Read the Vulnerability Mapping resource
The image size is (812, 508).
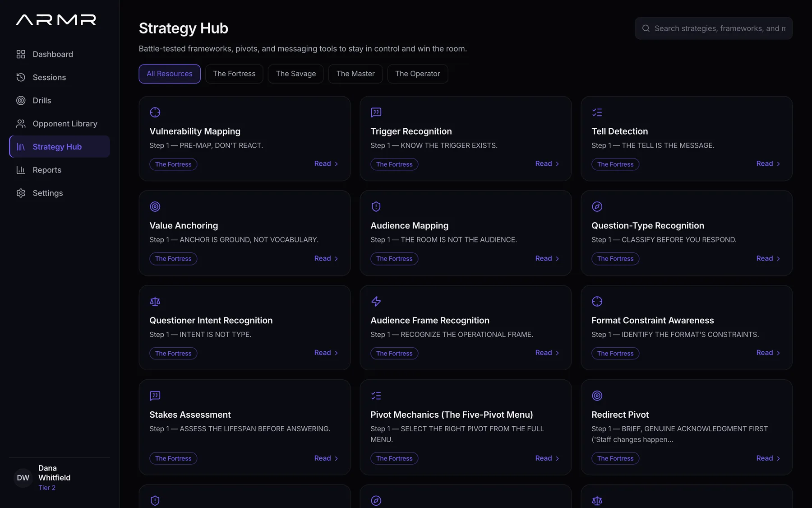coord(326,163)
